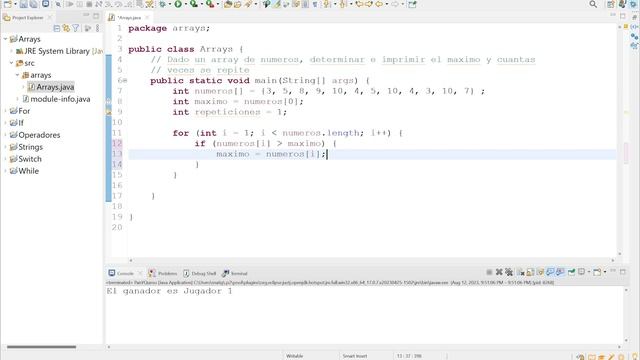Select the Strings project
This screenshot has height=360, width=640.
(x=26, y=147)
